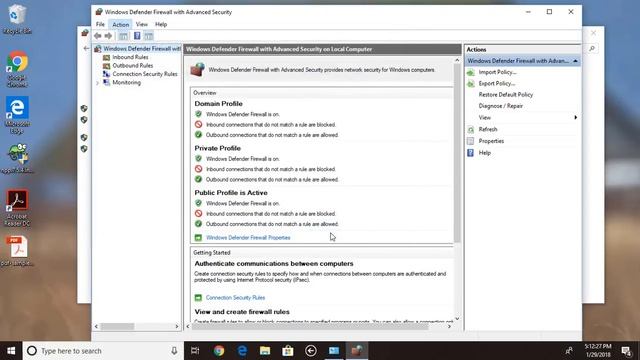
Task: Click the Help toolbar icon
Action: click(137, 36)
